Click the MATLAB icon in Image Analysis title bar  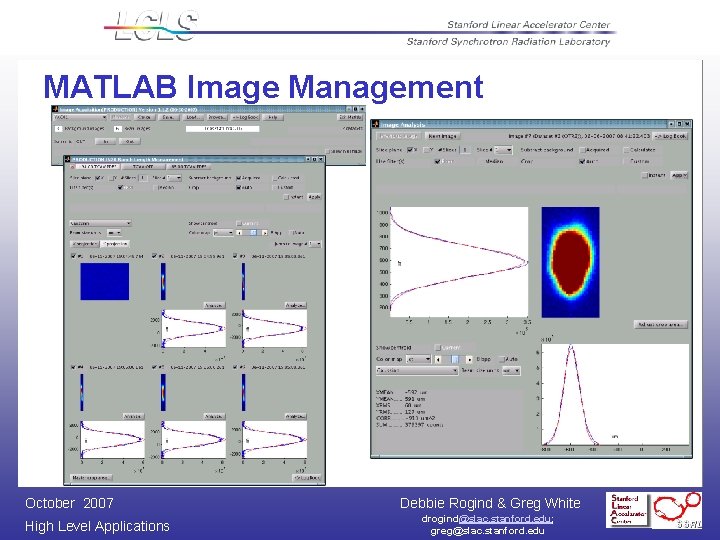(375, 124)
